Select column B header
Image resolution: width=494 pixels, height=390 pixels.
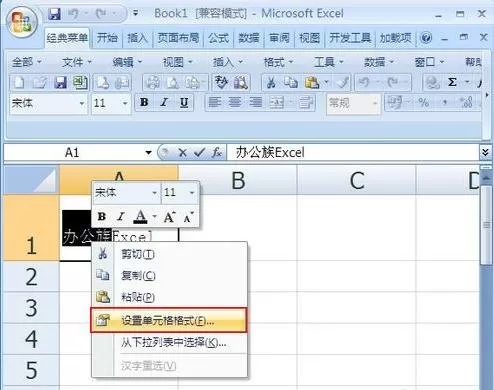[x=238, y=180]
